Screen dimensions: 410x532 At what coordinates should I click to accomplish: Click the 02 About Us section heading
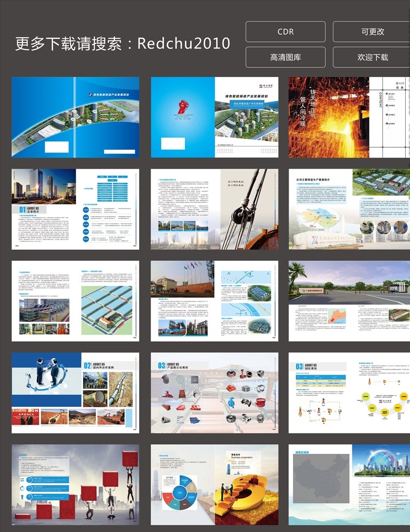(x=99, y=365)
